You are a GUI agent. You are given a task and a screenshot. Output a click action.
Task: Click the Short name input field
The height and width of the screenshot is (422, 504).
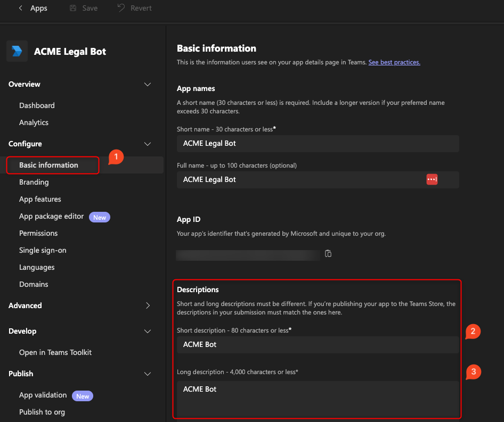[318, 144]
